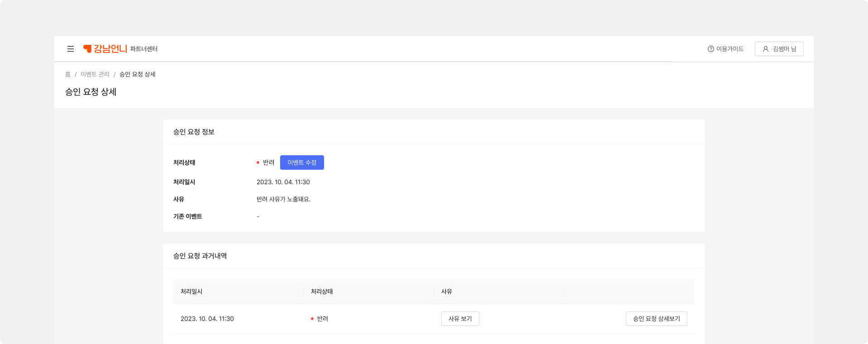Screen dimensions: 868x344
Task: Click the 승인 요청 과거내역 section heading
Action: pyautogui.click(x=200, y=256)
